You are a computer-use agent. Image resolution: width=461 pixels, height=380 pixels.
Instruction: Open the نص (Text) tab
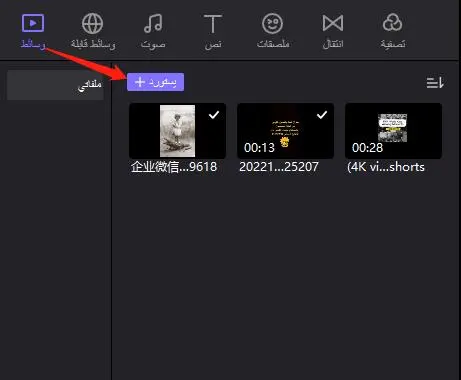213,31
